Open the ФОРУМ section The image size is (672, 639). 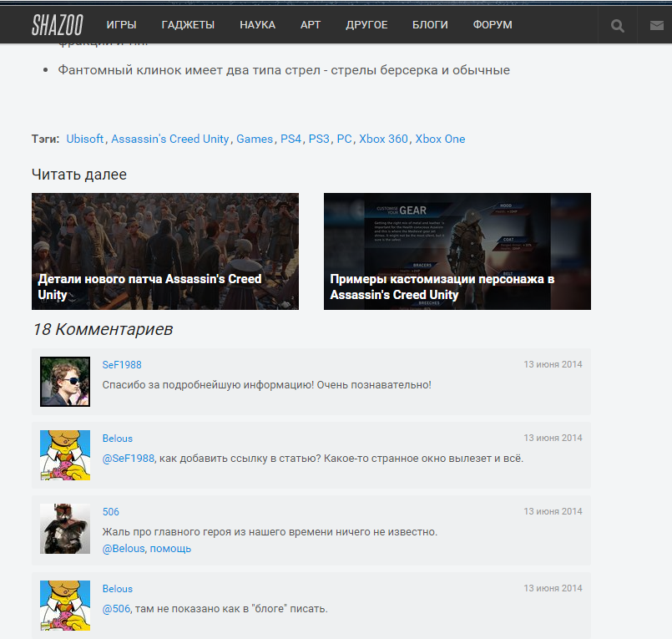coord(493,25)
